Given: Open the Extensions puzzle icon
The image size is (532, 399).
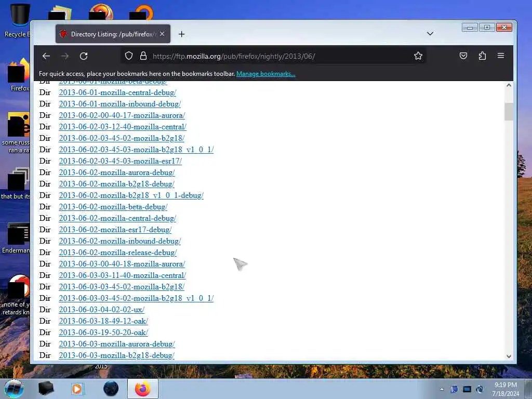Looking at the screenshot, I should (482, 56).
